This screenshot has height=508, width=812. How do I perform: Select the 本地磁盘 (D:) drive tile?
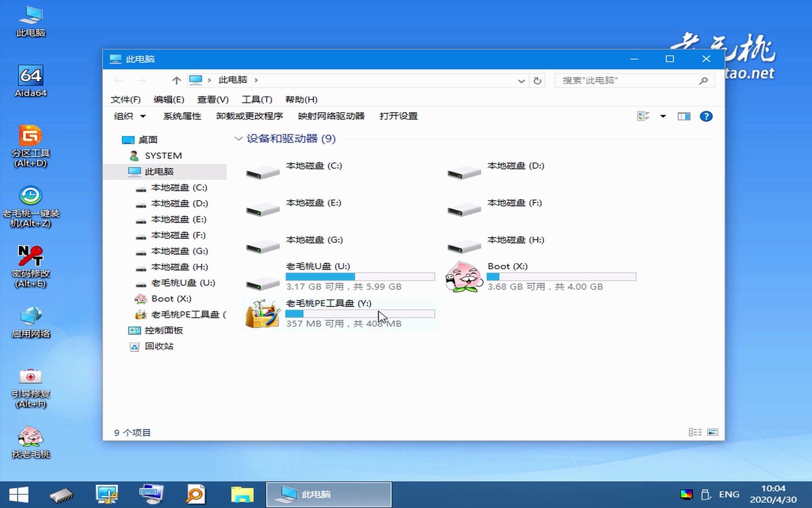(x=541, y=173)
